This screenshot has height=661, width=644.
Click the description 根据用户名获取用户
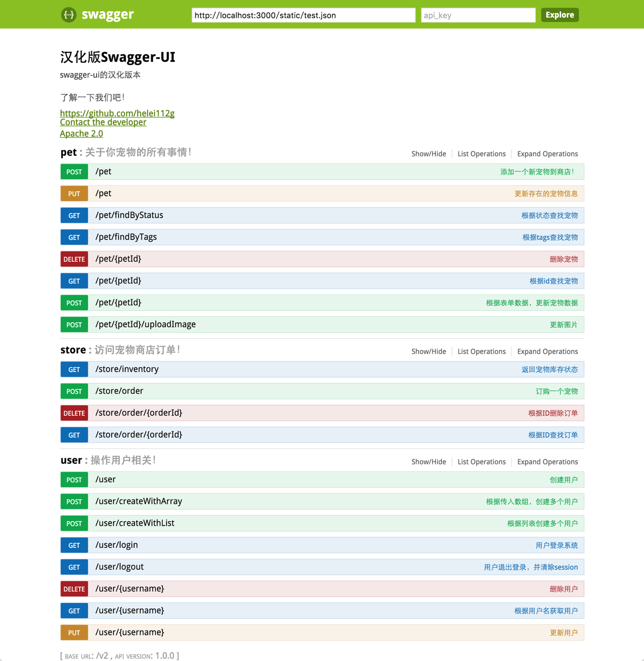pos(546,611)
